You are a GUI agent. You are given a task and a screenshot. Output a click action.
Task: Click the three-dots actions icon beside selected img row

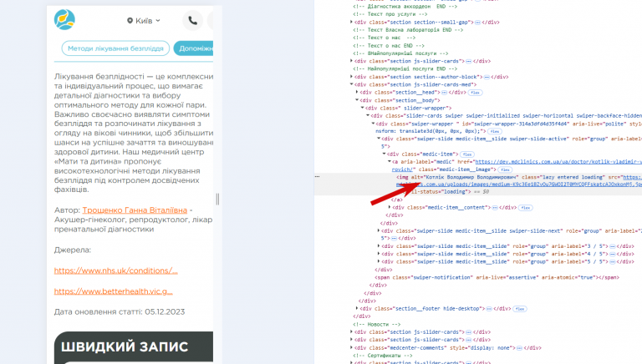point(318,177)
